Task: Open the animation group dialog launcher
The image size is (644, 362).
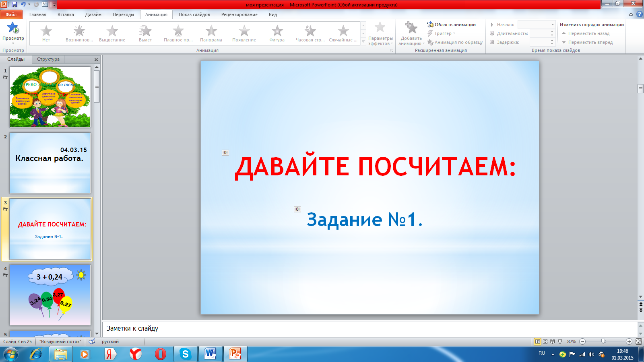Action: 392,51
